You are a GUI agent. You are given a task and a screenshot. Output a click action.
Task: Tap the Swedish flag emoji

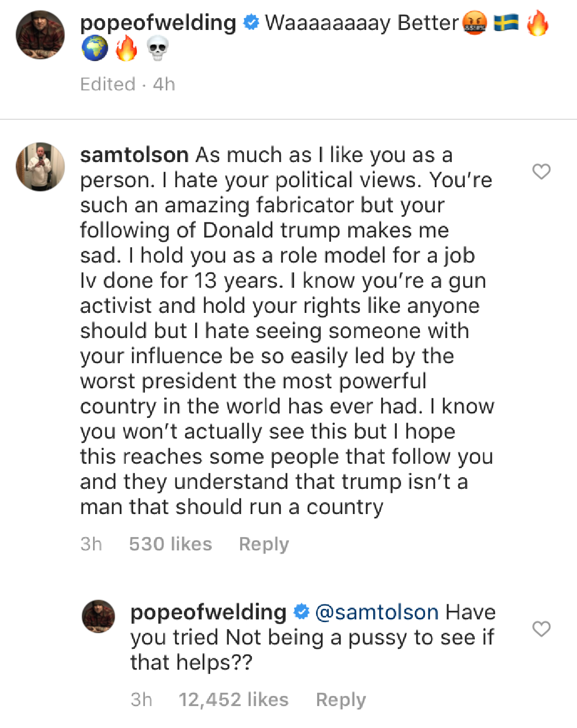[506, 23]
